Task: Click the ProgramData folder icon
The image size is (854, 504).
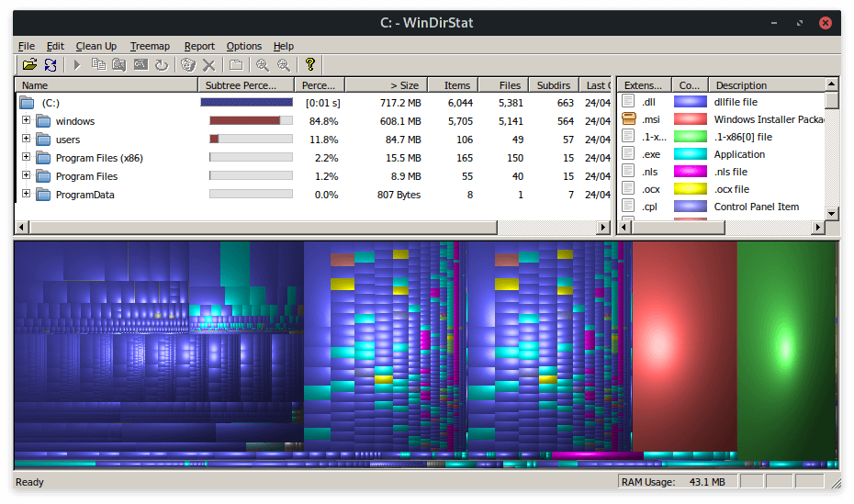Action: 43,195
